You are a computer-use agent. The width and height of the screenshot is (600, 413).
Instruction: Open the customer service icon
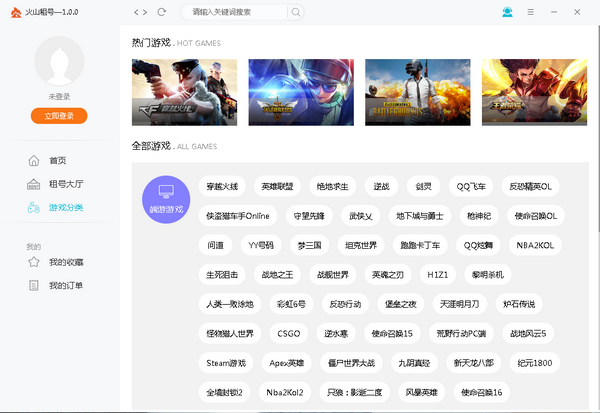coord(507,12)
